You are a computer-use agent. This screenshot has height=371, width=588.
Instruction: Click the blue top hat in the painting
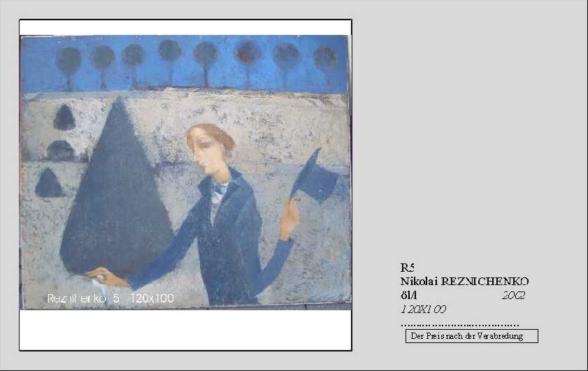point(315,177)
